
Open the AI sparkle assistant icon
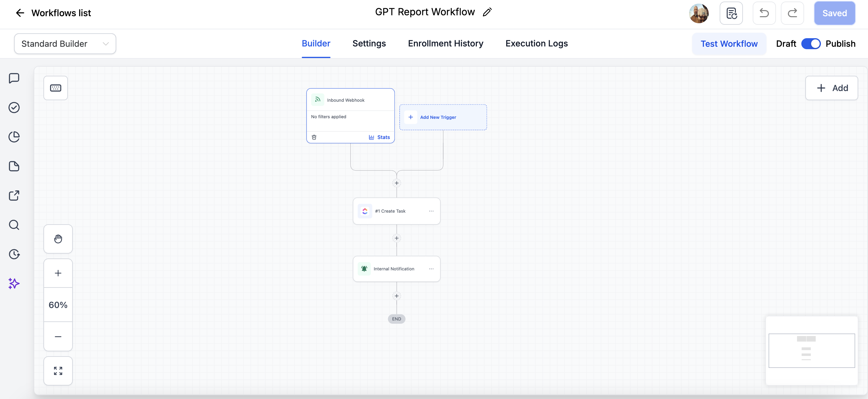(14, 283)
